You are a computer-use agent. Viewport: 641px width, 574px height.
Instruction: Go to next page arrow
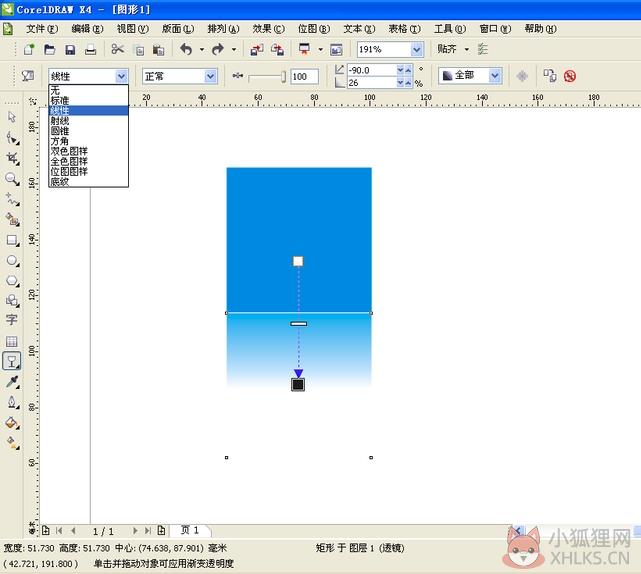point(135,531)
